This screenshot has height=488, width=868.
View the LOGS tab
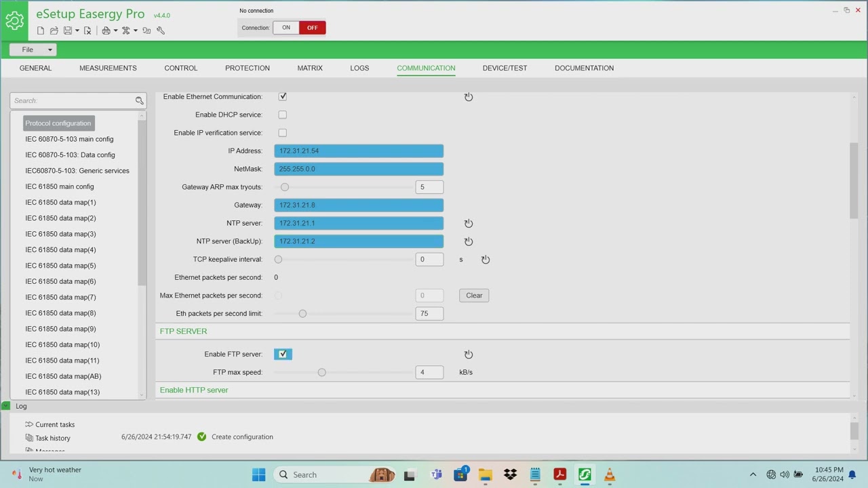coord(359,68)
